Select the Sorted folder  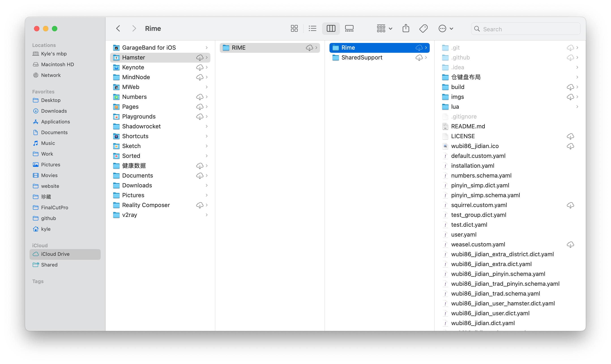160,156
